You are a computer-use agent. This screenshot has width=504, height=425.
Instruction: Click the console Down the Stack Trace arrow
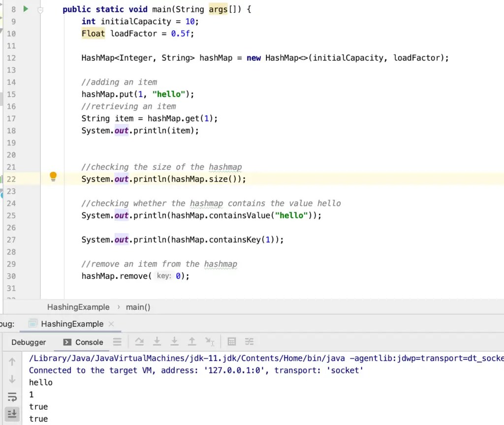(12, 379)
